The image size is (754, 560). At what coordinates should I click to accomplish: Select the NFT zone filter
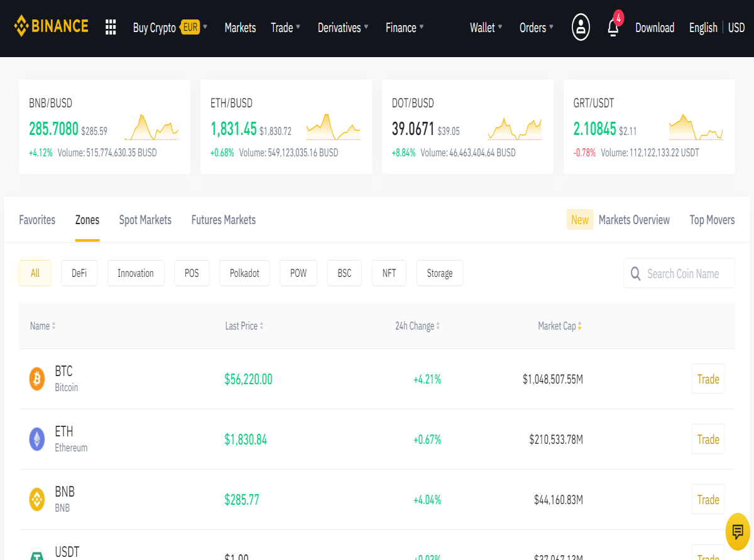[389, 273]
